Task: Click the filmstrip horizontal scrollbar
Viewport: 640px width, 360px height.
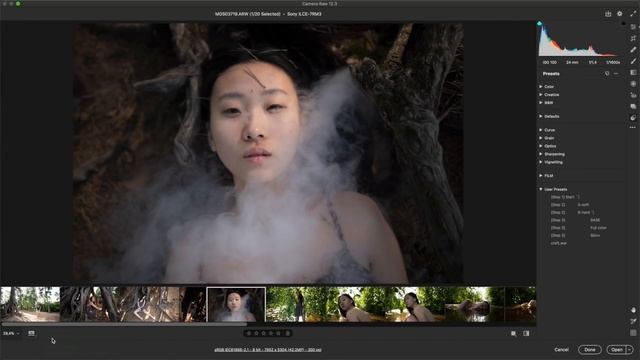Action: pyautogui.click(x=124, y=324)
